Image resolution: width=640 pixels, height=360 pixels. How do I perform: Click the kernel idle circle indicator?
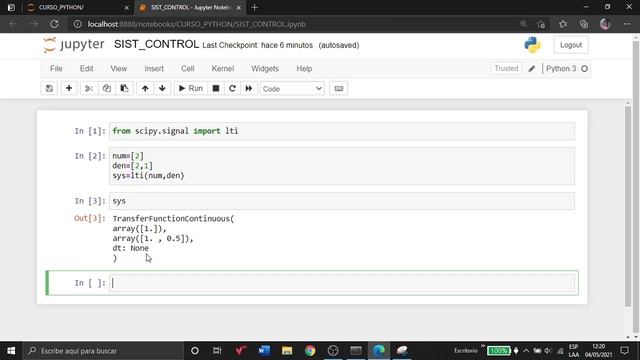click(x=584, y=69)
